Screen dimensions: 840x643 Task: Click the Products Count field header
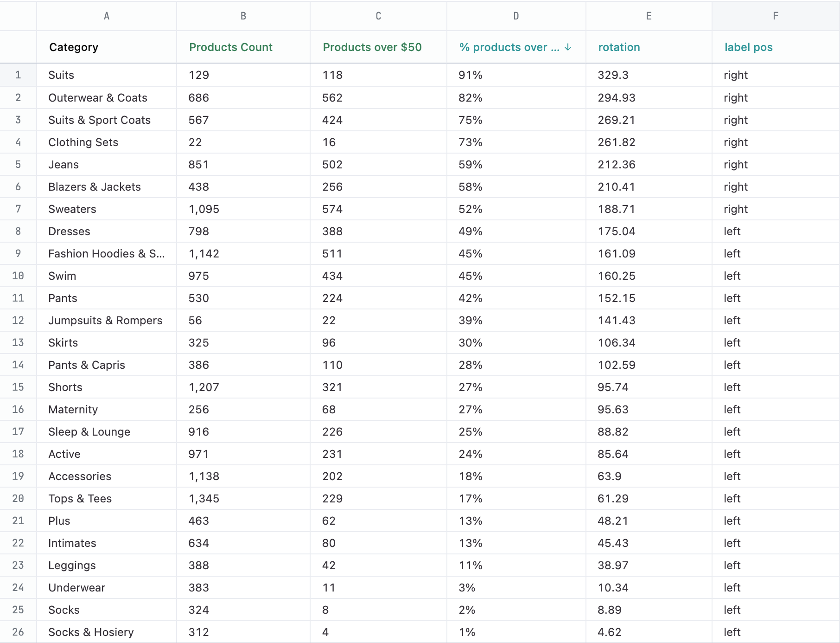[x=230, y=47]
